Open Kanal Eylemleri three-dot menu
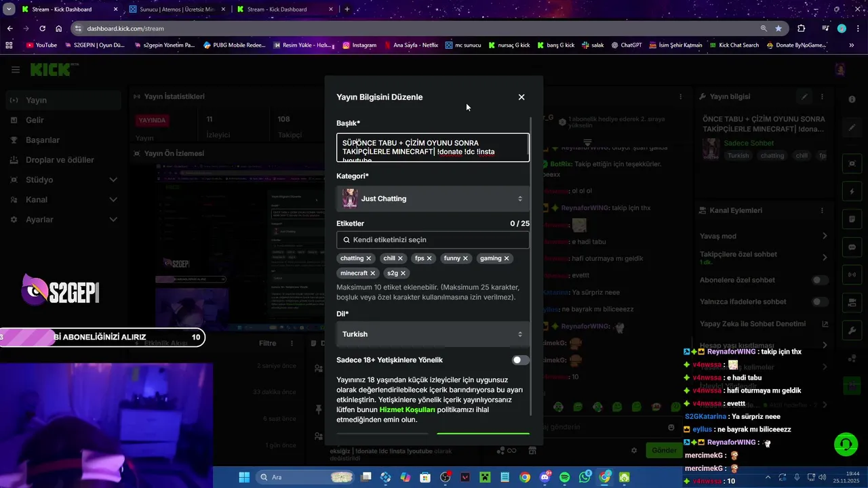This screenshot has width=868, height=488. click(822, 210)
